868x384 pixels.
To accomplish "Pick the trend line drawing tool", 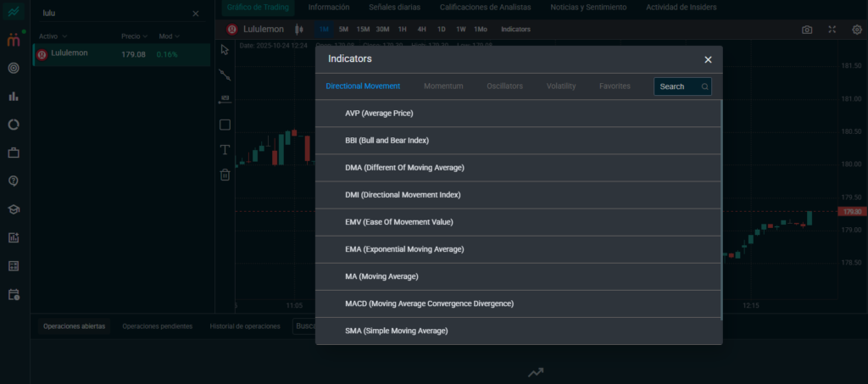I will pyautogui.click(x=225, y=75).
